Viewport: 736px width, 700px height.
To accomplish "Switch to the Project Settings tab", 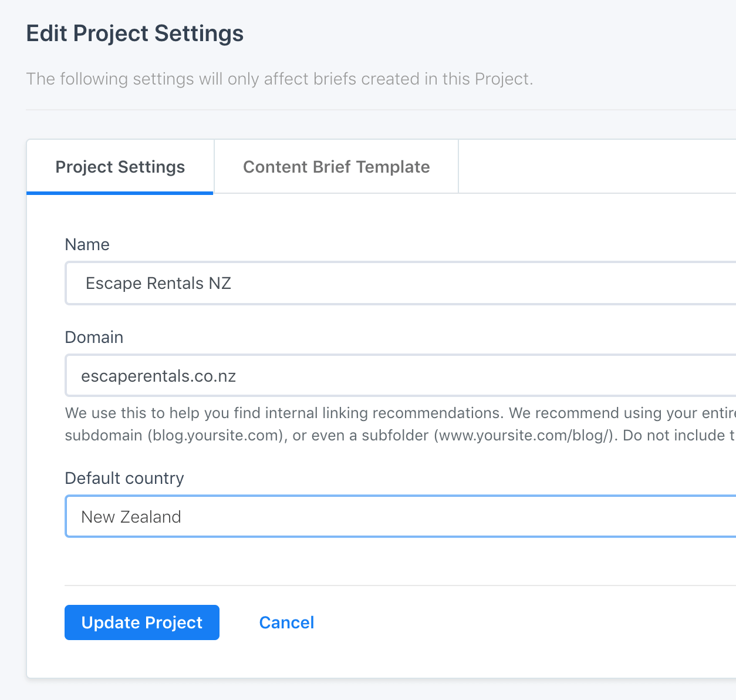I will pyautogui.click(x=120, y=167).
